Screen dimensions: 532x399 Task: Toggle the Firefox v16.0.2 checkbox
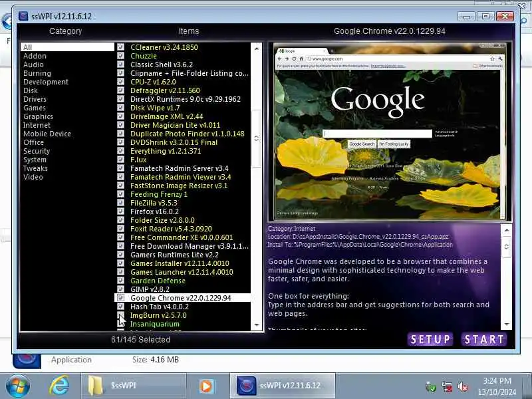tap(120, 211)
